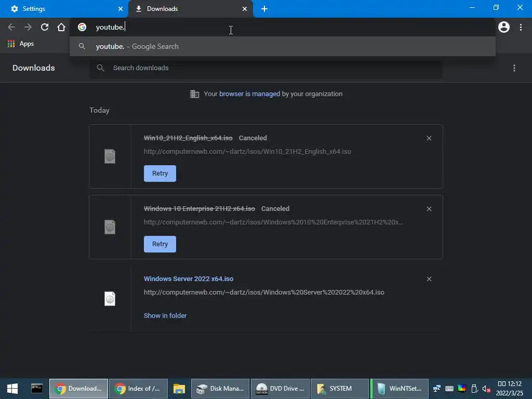
Task: Open the taskbar clock showing 12:12
Action: tap(510, 389)
